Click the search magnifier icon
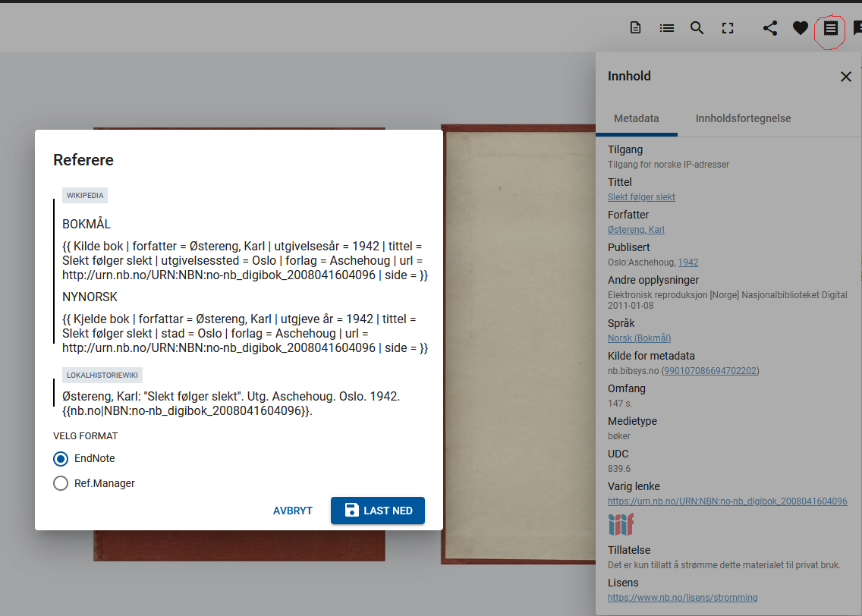 (x=697, y=28)
